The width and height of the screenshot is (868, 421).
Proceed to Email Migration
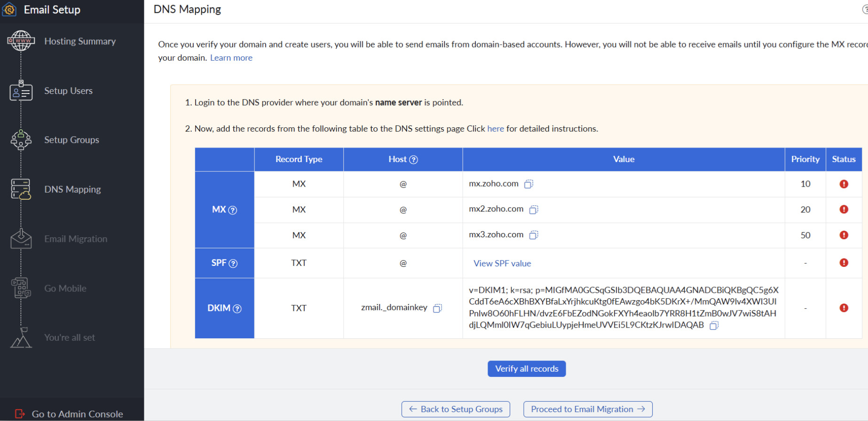point(587,409)
